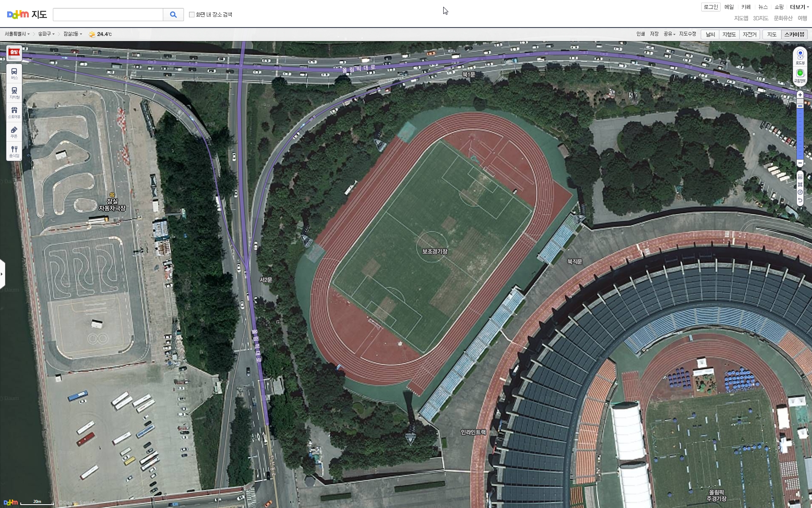
Task: Open 송파구 district dropdown
Action: click(46, 34)
